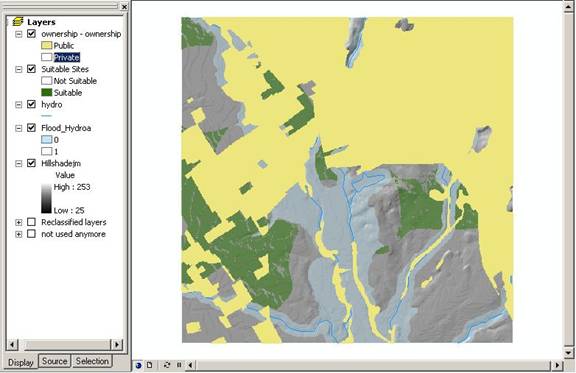Collapse the hydro layer legend

(x=19, y=105)
